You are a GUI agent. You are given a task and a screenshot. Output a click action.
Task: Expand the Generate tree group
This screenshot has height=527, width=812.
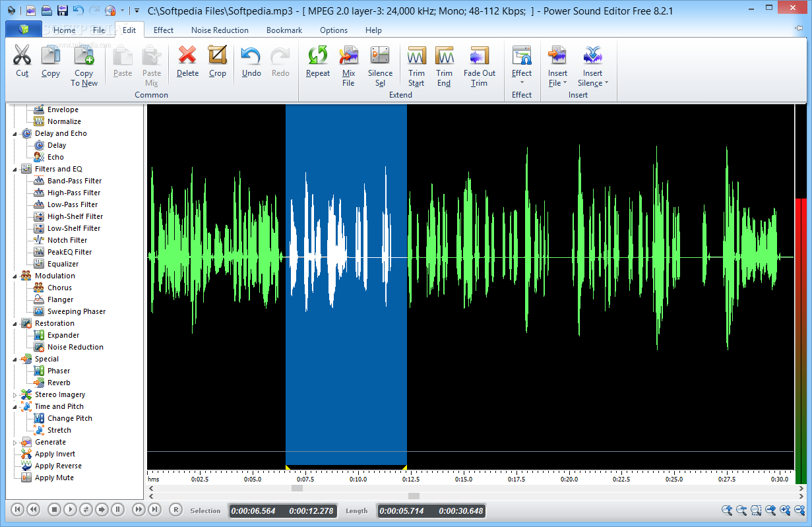(x=15, y=442)
